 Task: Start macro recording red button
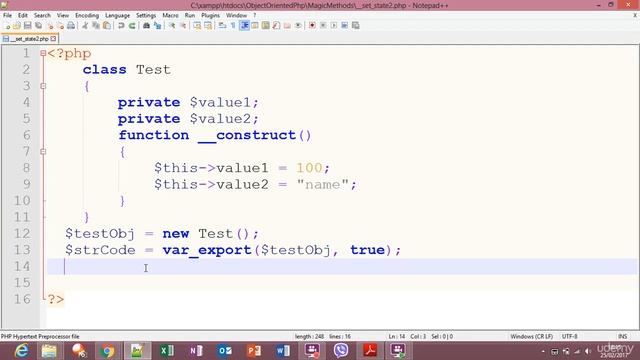[312, 26]
